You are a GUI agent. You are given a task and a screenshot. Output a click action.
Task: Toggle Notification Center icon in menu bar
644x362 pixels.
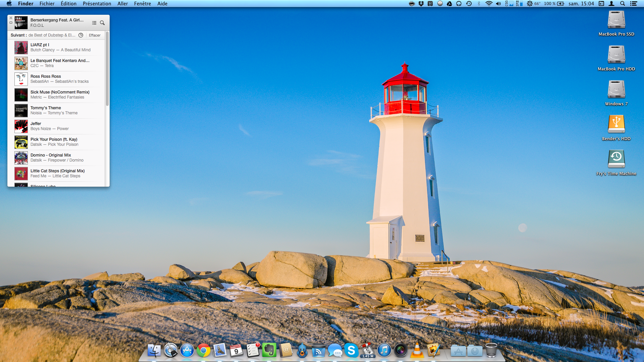click(634, 4)
